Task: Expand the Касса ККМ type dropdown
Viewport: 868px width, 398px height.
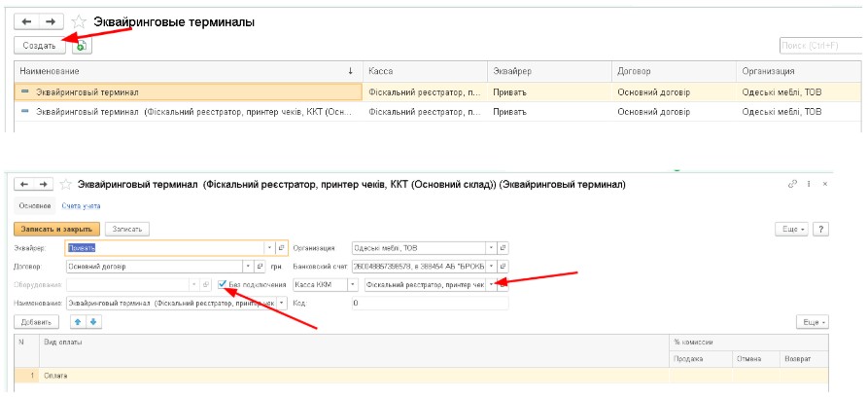Action: [351, 284]
